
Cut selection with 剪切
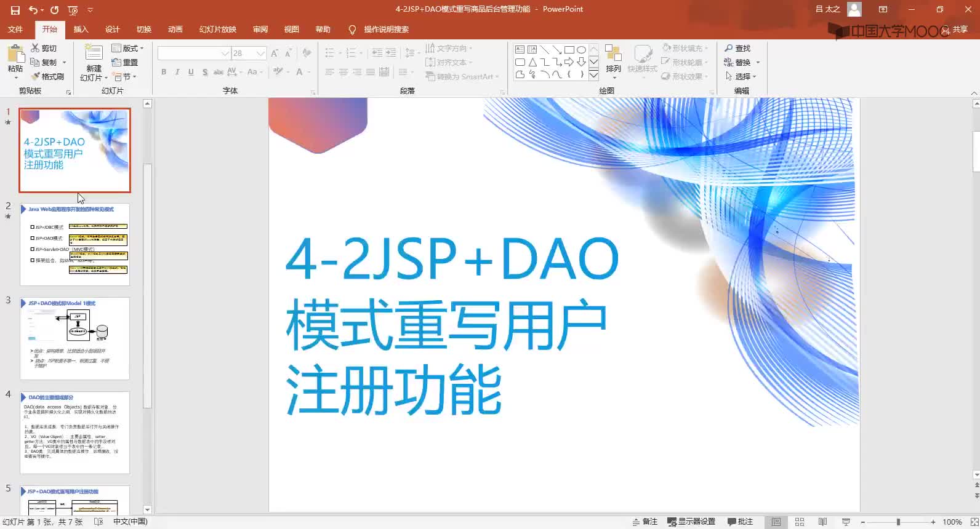[44, 48]
